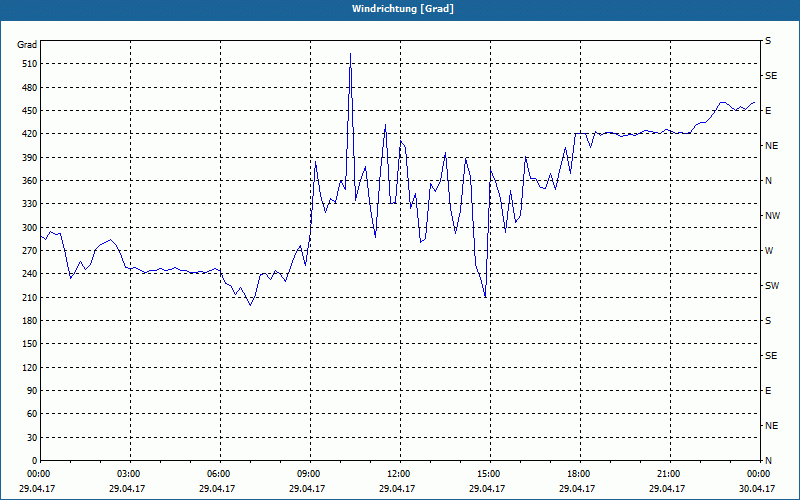Click the 150 y-axis value
800x500 pixels.
click(29, 344)
